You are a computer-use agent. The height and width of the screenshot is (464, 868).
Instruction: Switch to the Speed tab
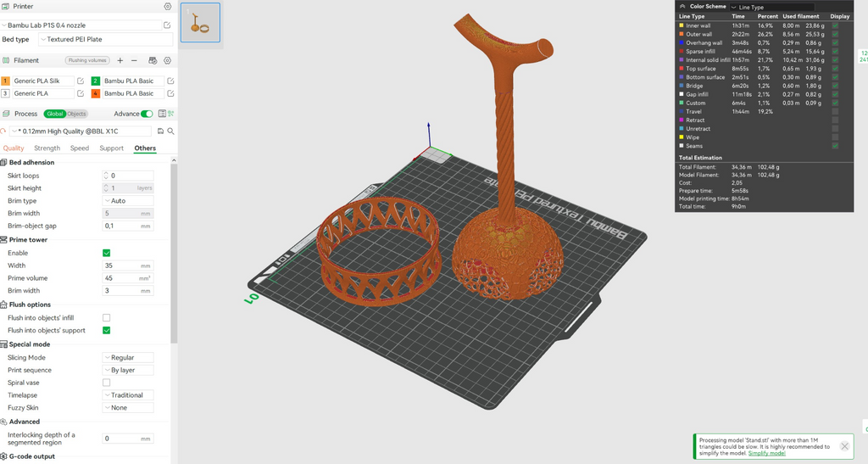coord(79,148)
